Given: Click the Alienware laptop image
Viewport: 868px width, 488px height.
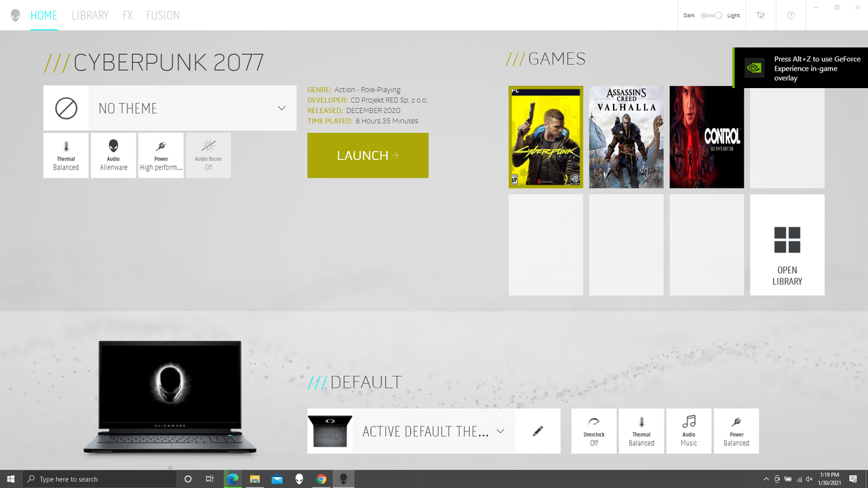Looking at the screenshot, I should pos(170,397).
